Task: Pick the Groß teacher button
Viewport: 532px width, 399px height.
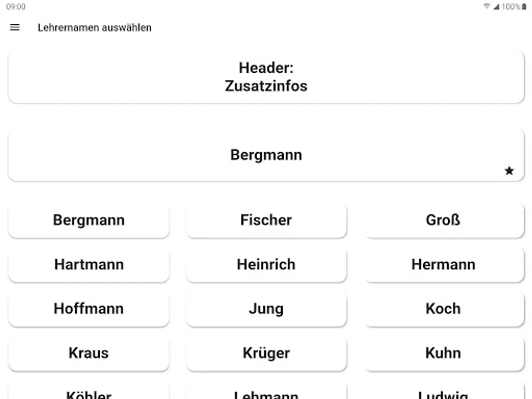Action: click(443, 220)
